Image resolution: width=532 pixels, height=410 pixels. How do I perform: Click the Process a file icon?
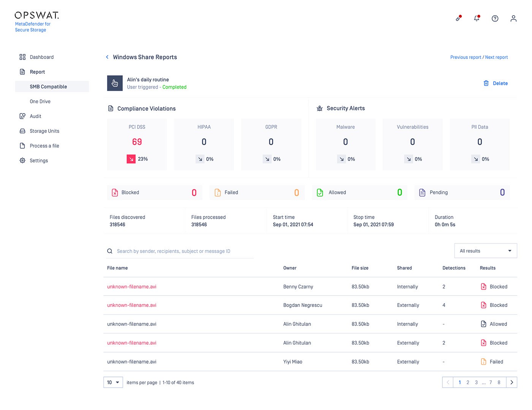point(22,146)
